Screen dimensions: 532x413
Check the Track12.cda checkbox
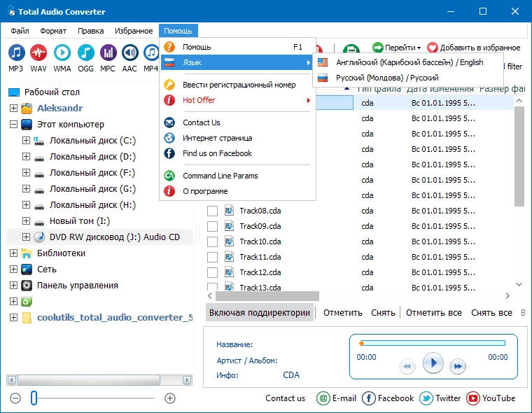coord(212,272)
